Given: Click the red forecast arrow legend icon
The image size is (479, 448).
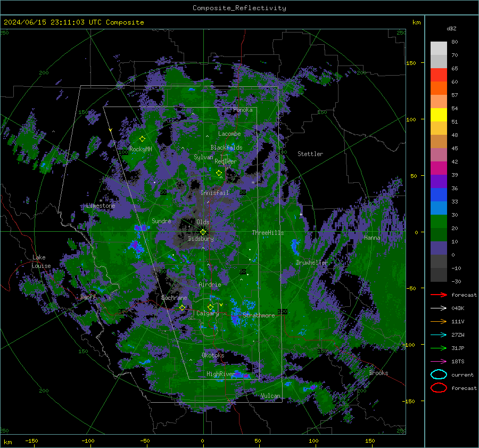Looking at the screenshot, I should pyautogui.click(x=439, y=295).
